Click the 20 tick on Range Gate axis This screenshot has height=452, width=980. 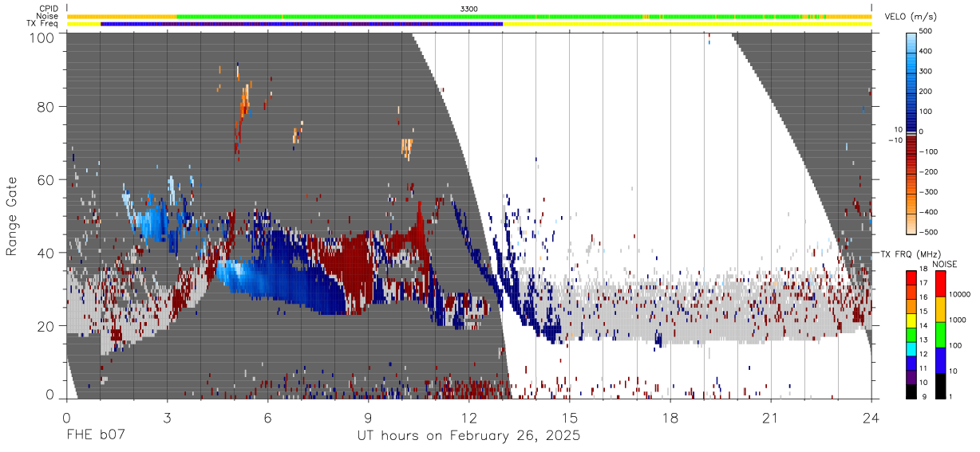click(x=46, y=326)
